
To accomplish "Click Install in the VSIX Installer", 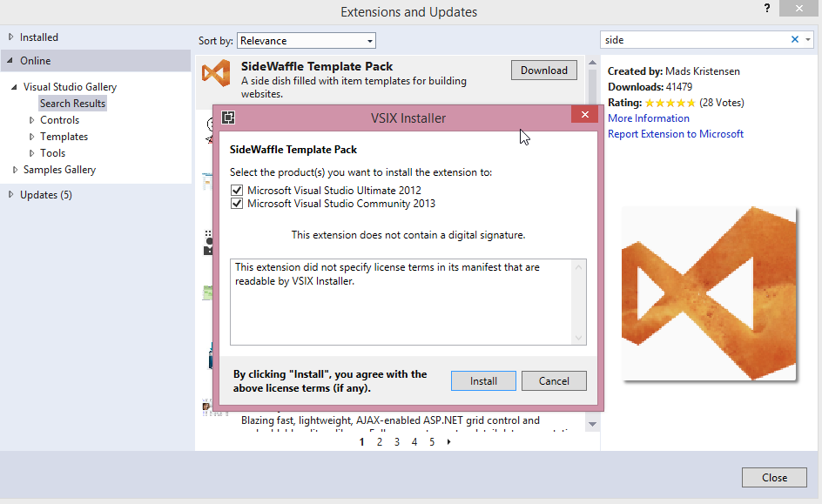I will point(483,381).
